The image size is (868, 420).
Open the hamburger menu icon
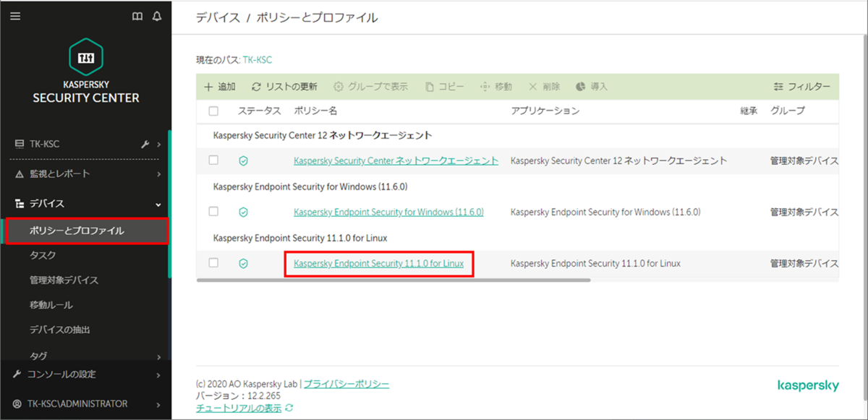click(x=14, y=17)
